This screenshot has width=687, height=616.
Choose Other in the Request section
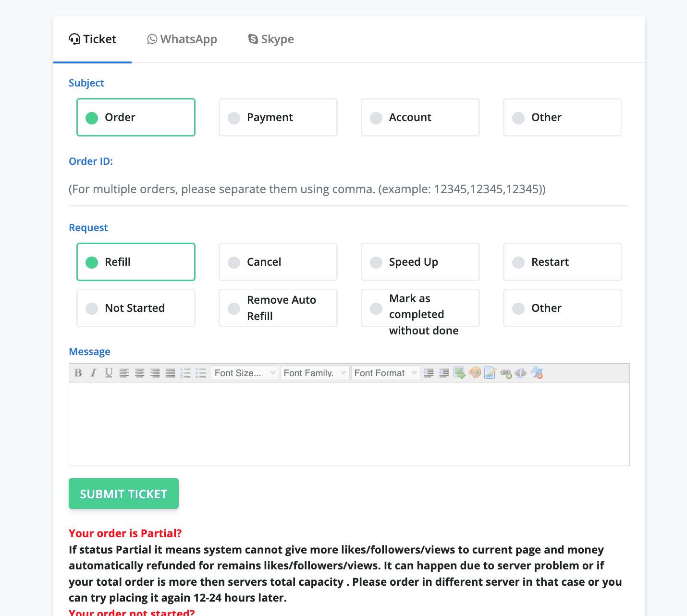[563, 308]
